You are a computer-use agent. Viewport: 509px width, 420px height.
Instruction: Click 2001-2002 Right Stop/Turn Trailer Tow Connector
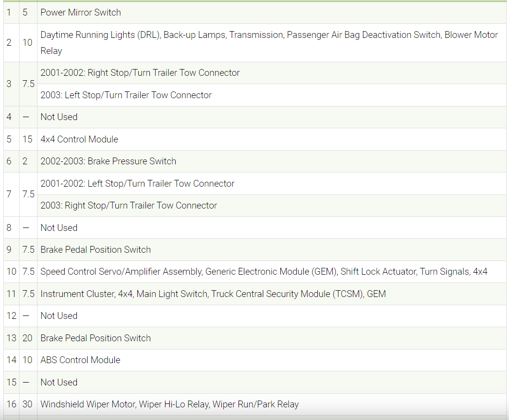click(x=140, y=73)
